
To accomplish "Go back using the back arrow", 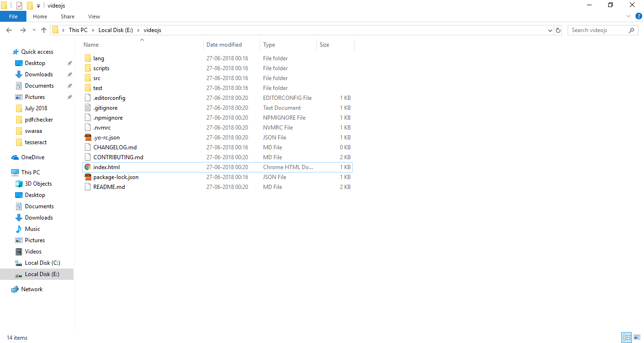I will coord(8,30).
